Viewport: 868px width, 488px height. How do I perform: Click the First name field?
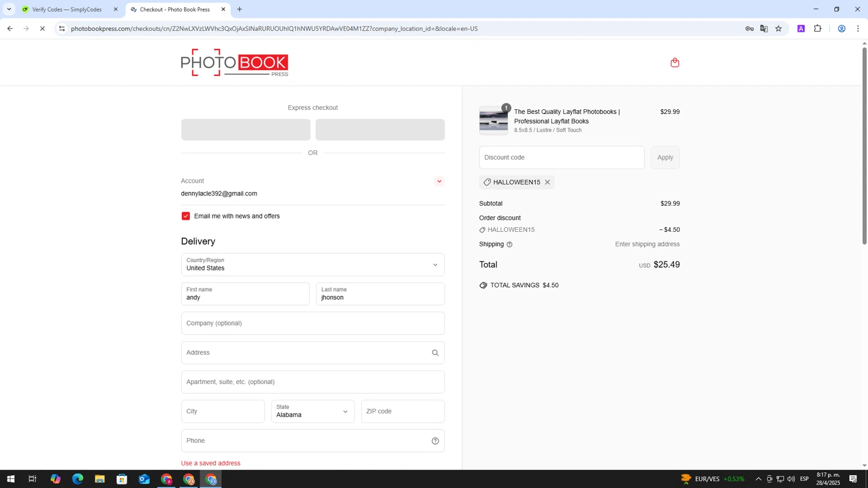[245, 294]
